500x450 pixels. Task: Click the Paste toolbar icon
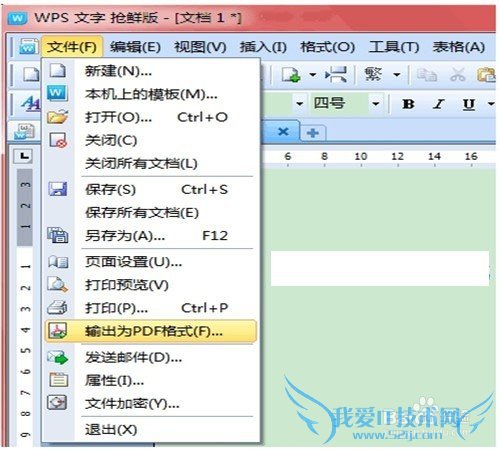click(486, 75)
